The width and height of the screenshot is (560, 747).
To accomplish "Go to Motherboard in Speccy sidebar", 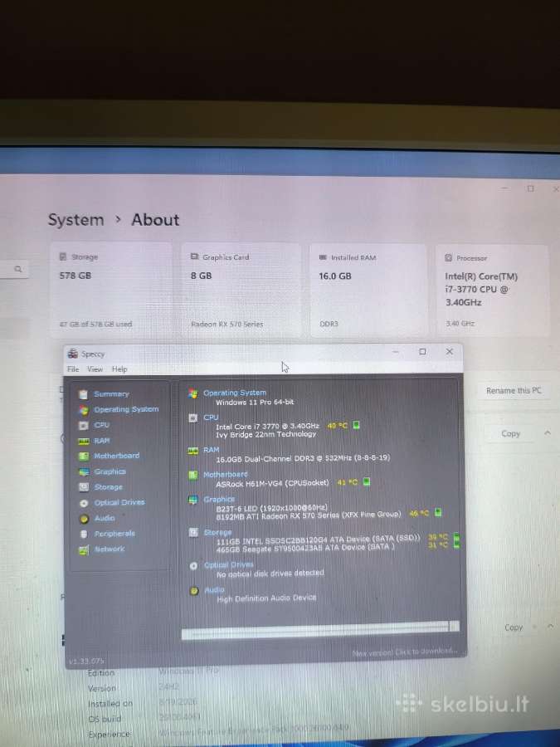I will tap(117, 456).
